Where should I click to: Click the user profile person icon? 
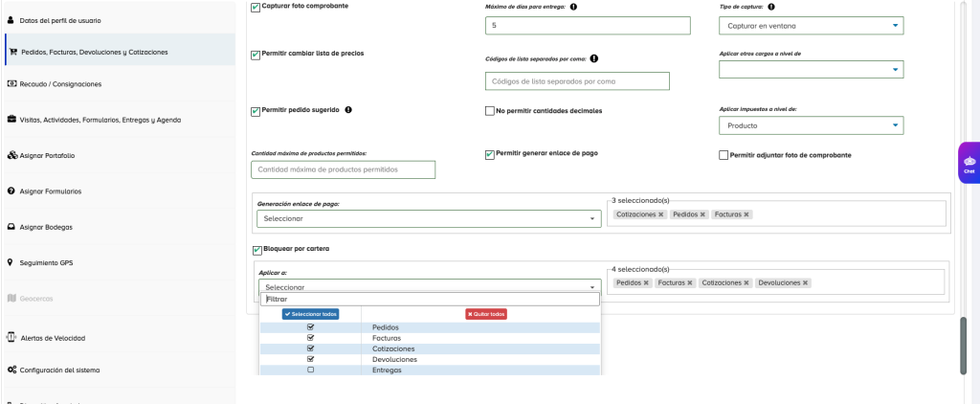point(10,20)
